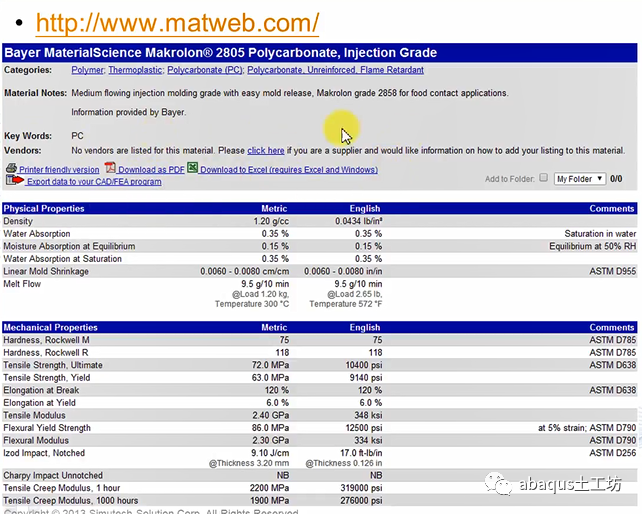The height and width of the screenshot is (514, 642).
Task: Click the Hardness, Rockwell M row label
Action: point(46,340)
